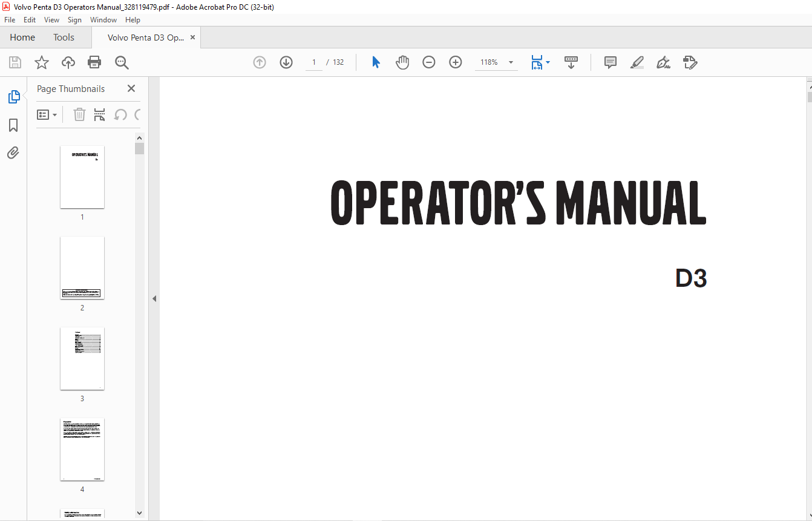Open the File menu
The height and width of the screenshot is (521, 812).
coord(10,20)
